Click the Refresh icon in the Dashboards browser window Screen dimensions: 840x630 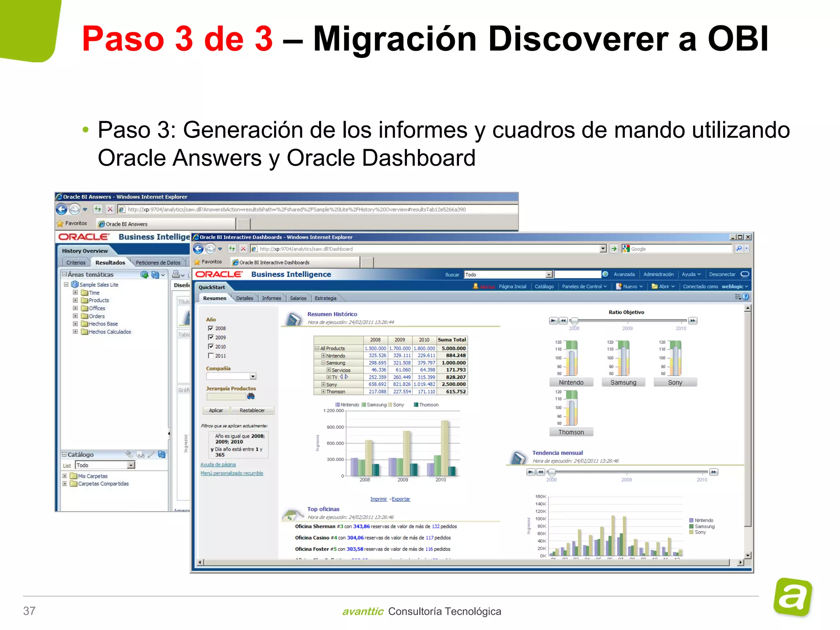pyautogui.click(x=232, y=249)
